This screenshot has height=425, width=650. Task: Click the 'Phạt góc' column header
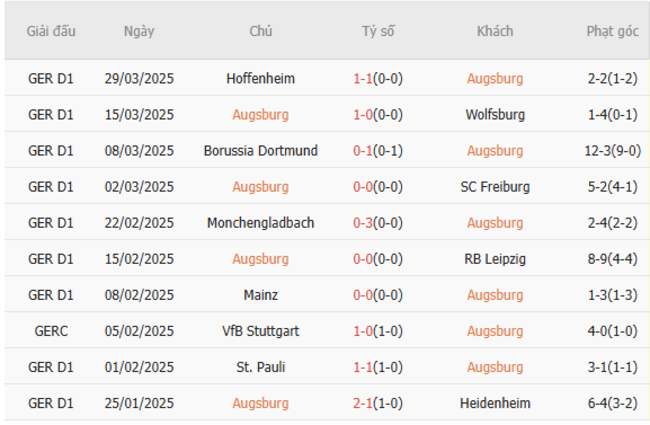pyautogui.click(x=612, y=31)
